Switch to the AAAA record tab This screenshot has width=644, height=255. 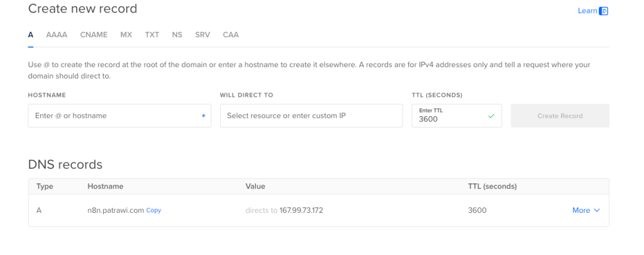57,35
